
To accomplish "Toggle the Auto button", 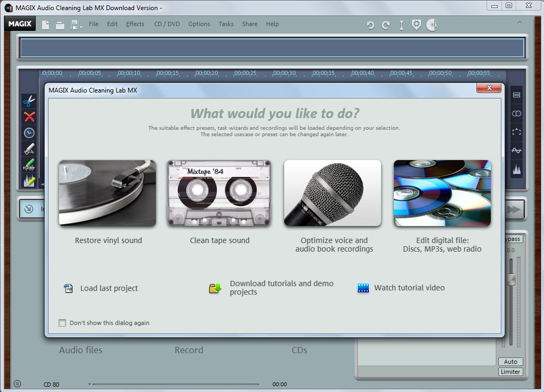I will (510, 362).
